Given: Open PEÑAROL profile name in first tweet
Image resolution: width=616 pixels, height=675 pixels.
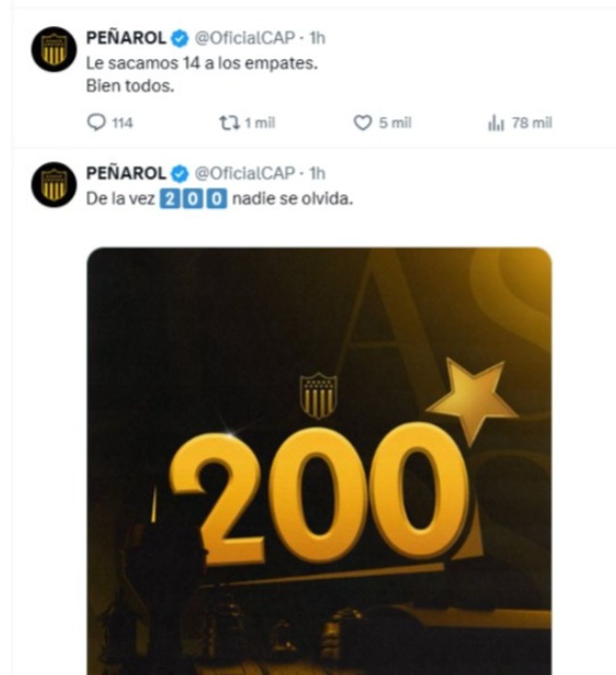Looking at the screenshot, I should (126, 38).
